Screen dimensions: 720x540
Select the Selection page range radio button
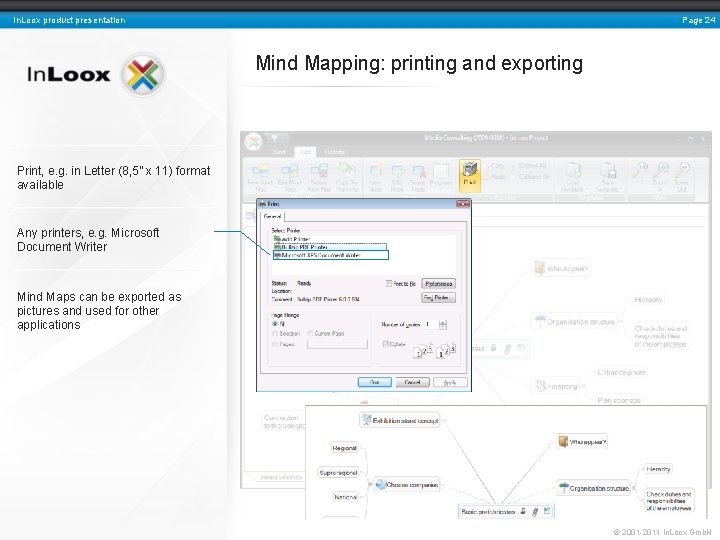click(275, 333)
